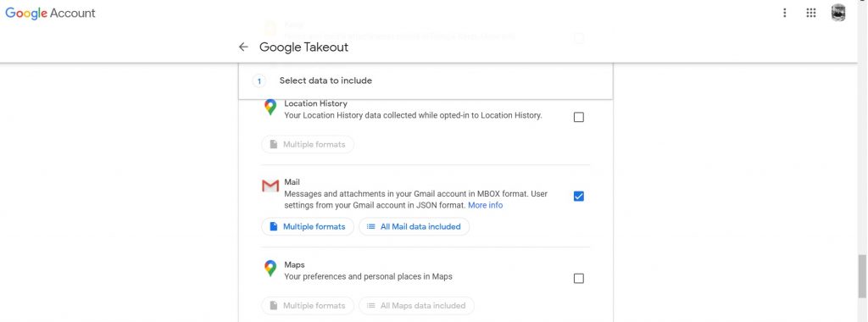Click All Maps data included button
The width and height of the screenshot is (868, 322).
coord(416,305)
